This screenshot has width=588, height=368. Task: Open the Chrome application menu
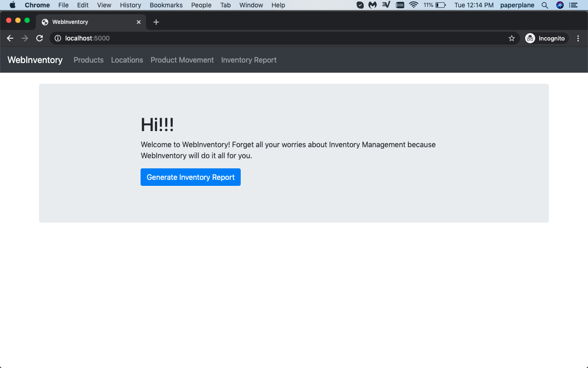[37, 5]
